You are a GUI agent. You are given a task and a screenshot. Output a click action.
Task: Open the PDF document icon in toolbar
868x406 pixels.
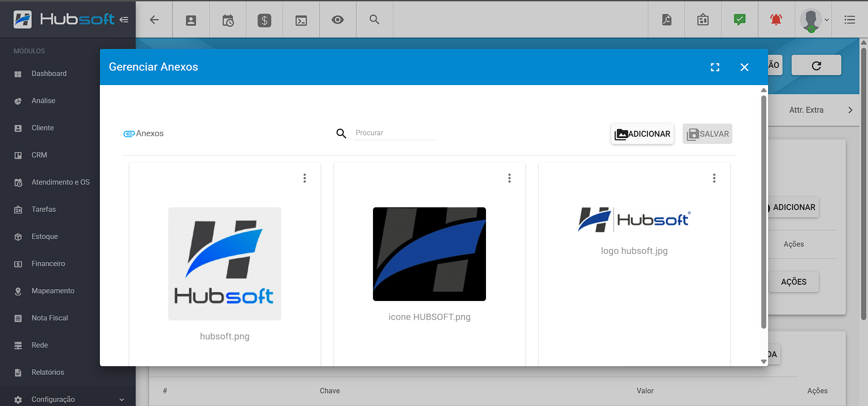tap(667, 19)
